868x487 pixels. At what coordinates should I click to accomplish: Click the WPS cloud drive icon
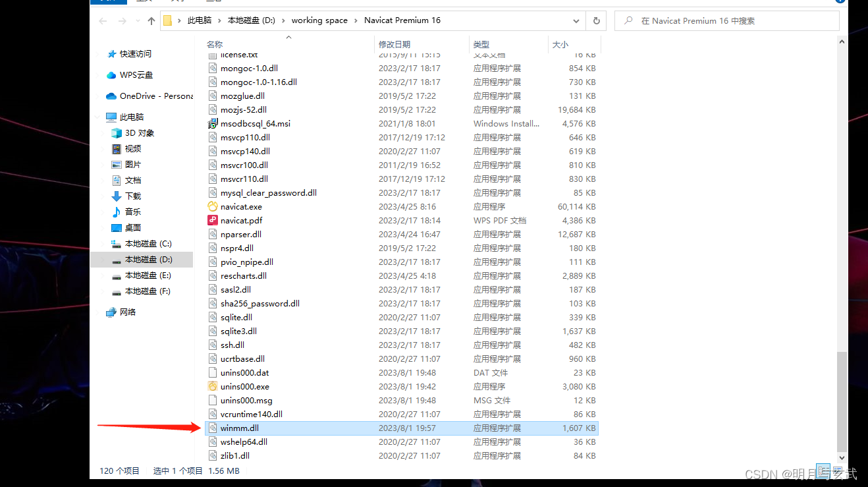pyautogui.click(x=111, y=75)
